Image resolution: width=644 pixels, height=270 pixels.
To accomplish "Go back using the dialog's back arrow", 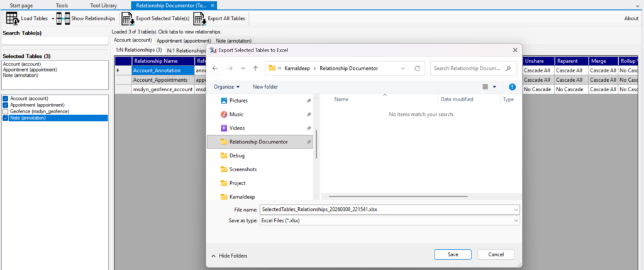I will pyautogui.click(x=215, y=68).
